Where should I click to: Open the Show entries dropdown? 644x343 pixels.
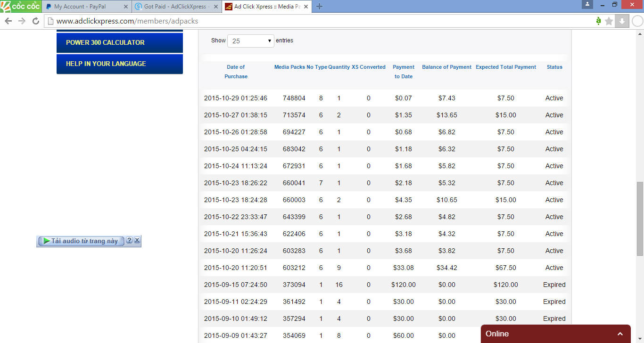pyautogui.click(x=251, y=41)
